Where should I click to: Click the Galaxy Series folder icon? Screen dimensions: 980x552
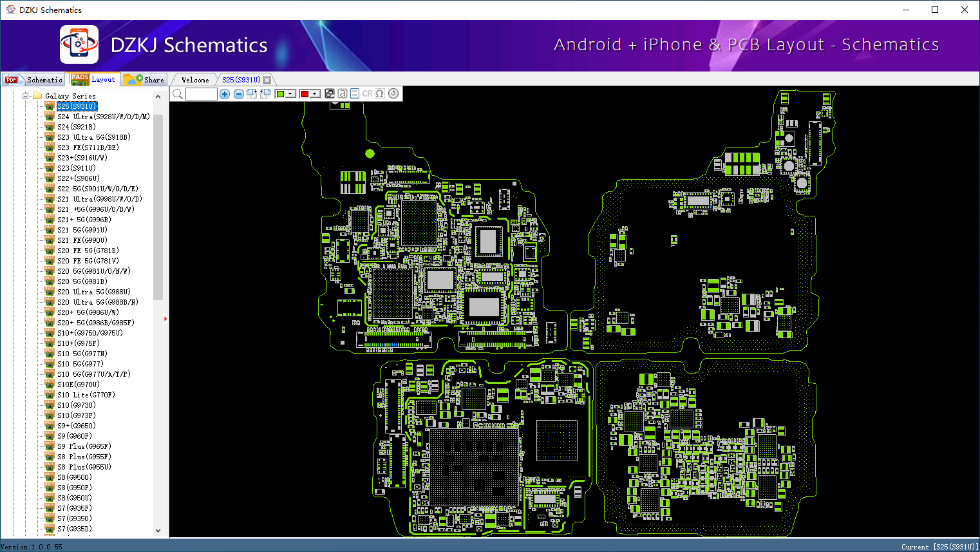[x=37, y=96]
